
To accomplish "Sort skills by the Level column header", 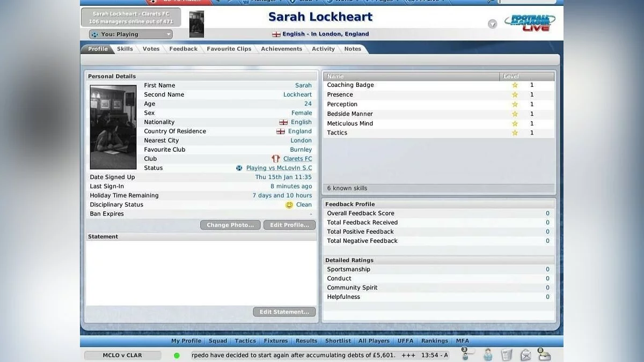I will (527, 76).
